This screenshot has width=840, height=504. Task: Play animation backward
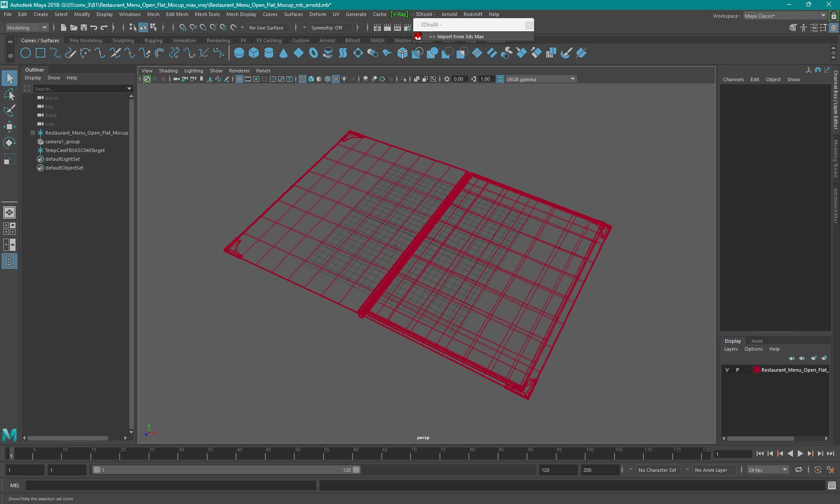pyautogui.click(x=790, y=454)
